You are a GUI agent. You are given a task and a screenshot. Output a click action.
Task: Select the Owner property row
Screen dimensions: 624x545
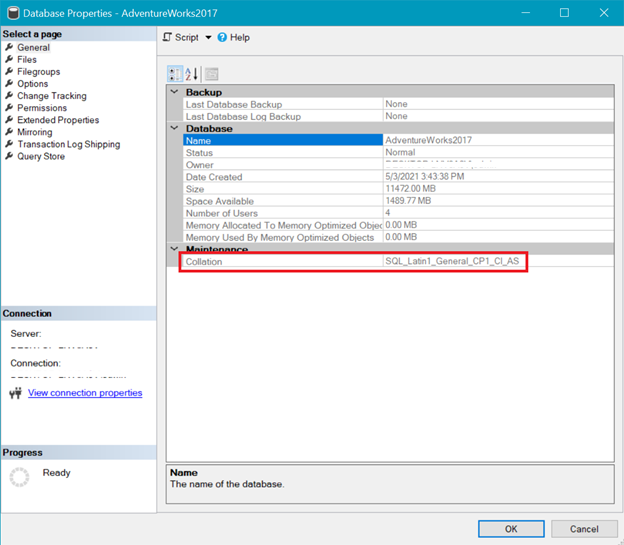click(398, 164)
